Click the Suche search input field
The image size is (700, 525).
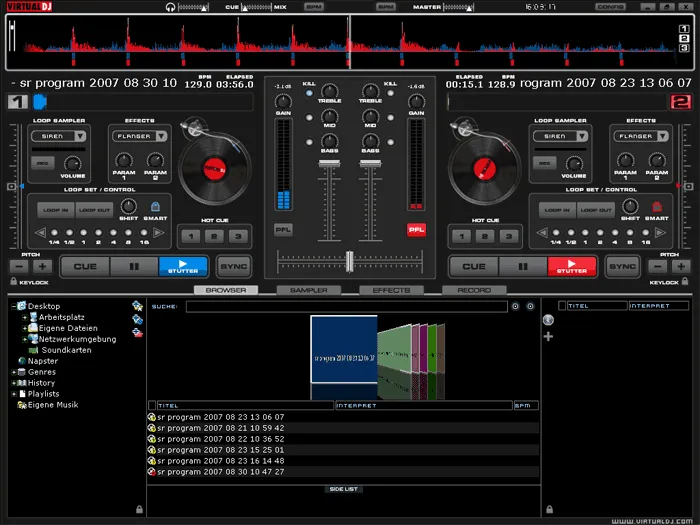[x=346, y=306]
